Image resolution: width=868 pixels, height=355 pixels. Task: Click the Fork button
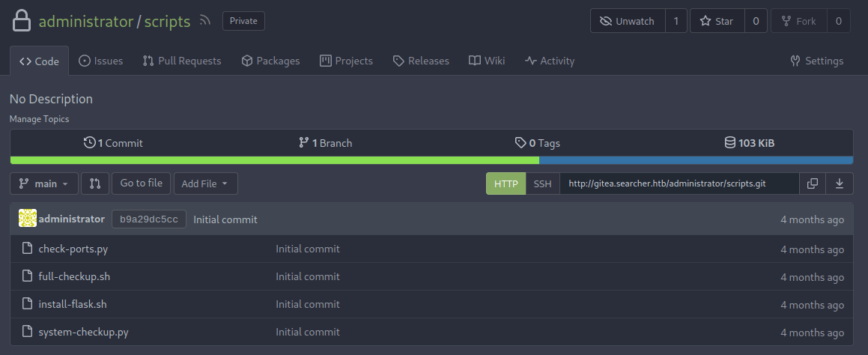(799, 21)
